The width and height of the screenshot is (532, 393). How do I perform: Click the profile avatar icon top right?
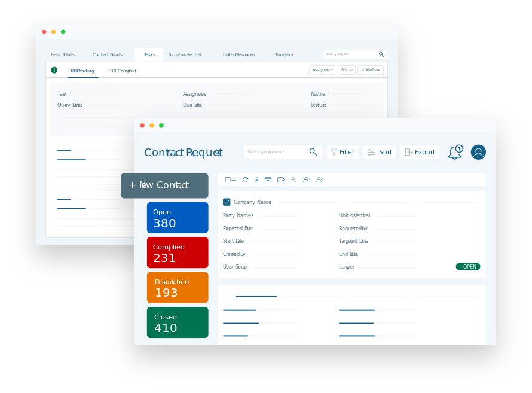[x=478, y=152]
